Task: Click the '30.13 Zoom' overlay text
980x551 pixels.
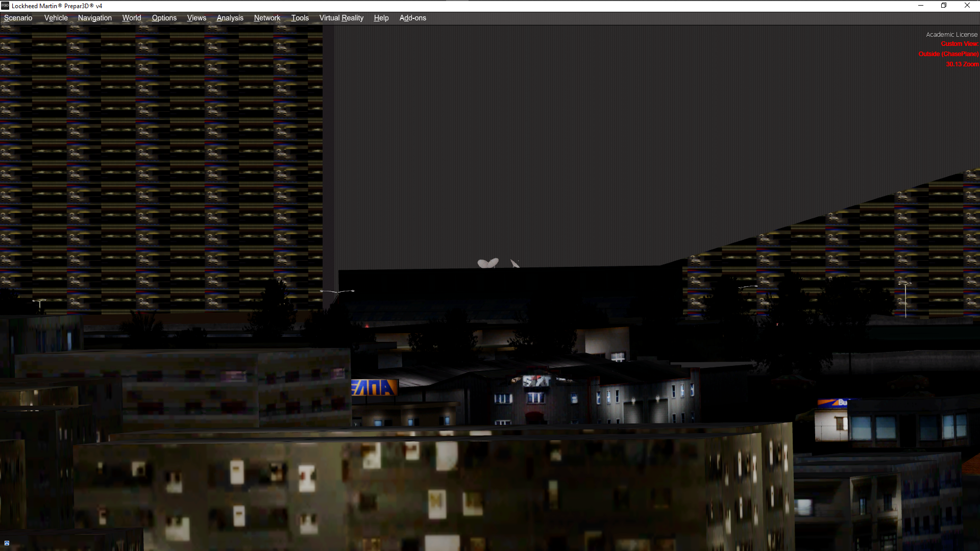Action: pos(962,64)
